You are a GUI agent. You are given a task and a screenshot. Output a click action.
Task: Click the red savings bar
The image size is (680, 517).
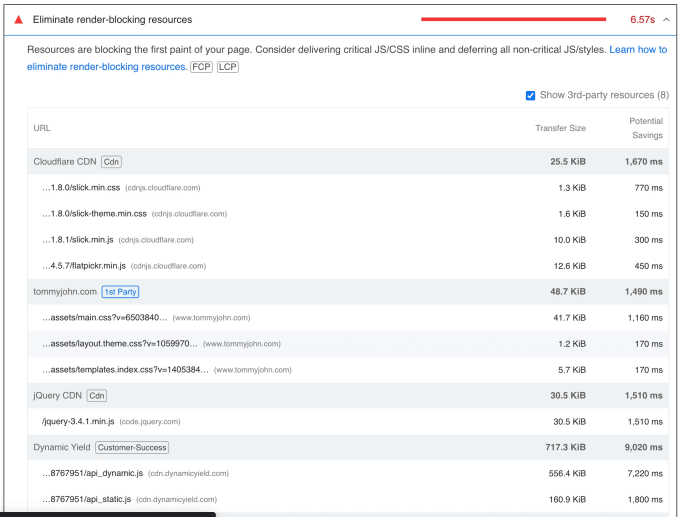click(513, 19)
